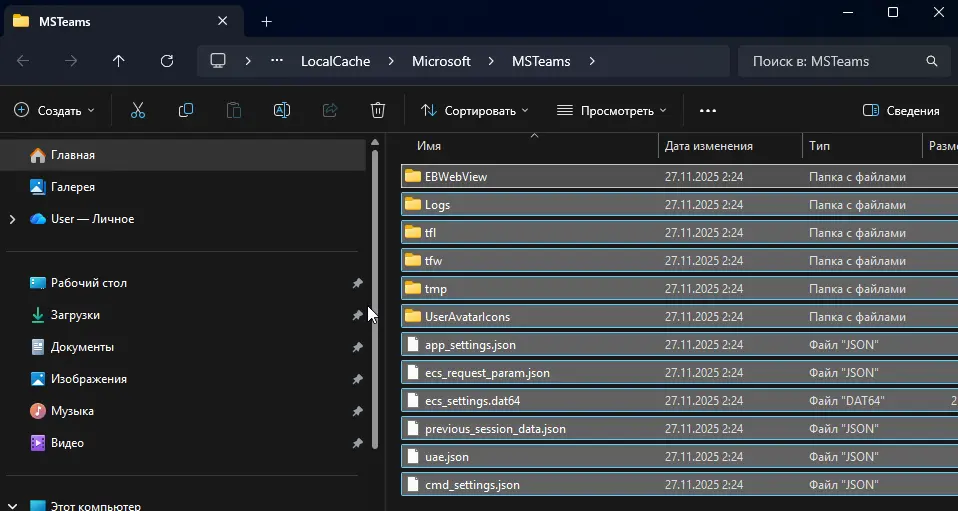
Task: Open the three-dots more options menu
Action: [x=708, y=110]
